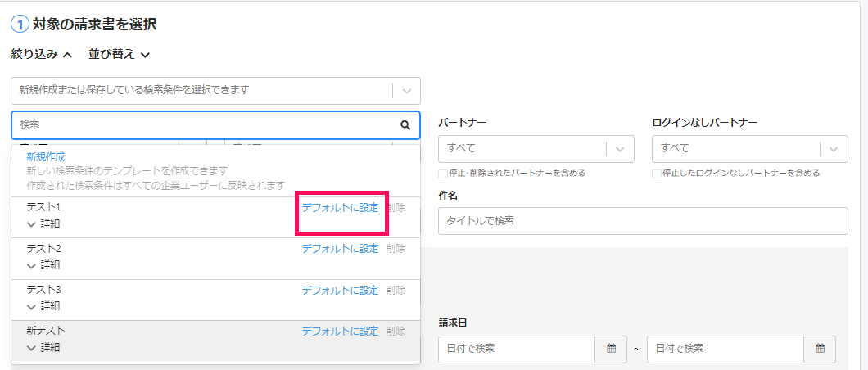
Task: Open the ログインなしパートナー dropdown
Action: point(750,149)
